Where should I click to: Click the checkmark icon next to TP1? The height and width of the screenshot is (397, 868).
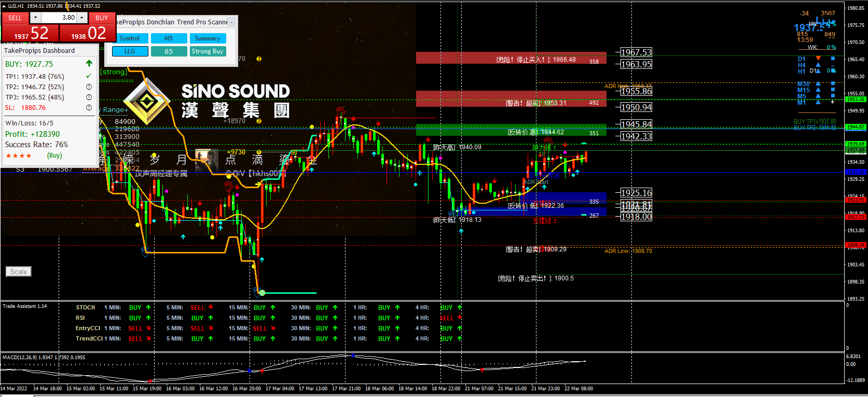pyautogui.click(x=89, y=76)
